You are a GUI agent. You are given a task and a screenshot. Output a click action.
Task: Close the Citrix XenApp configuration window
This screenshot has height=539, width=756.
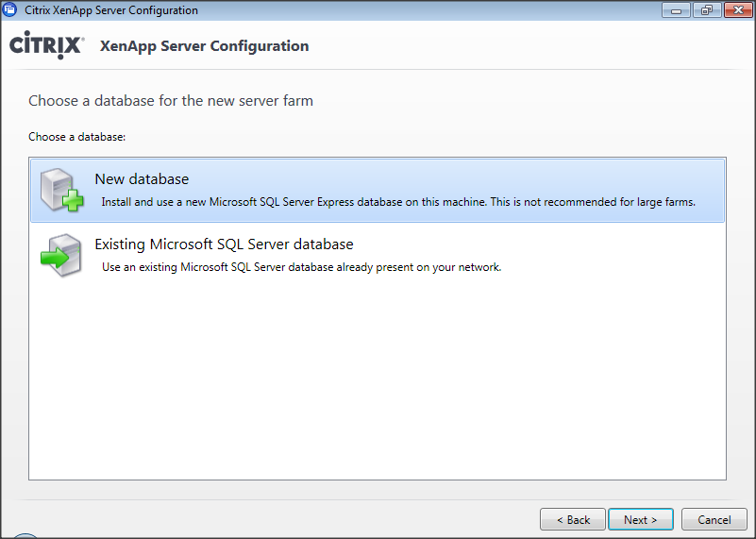tap(735, 10)
